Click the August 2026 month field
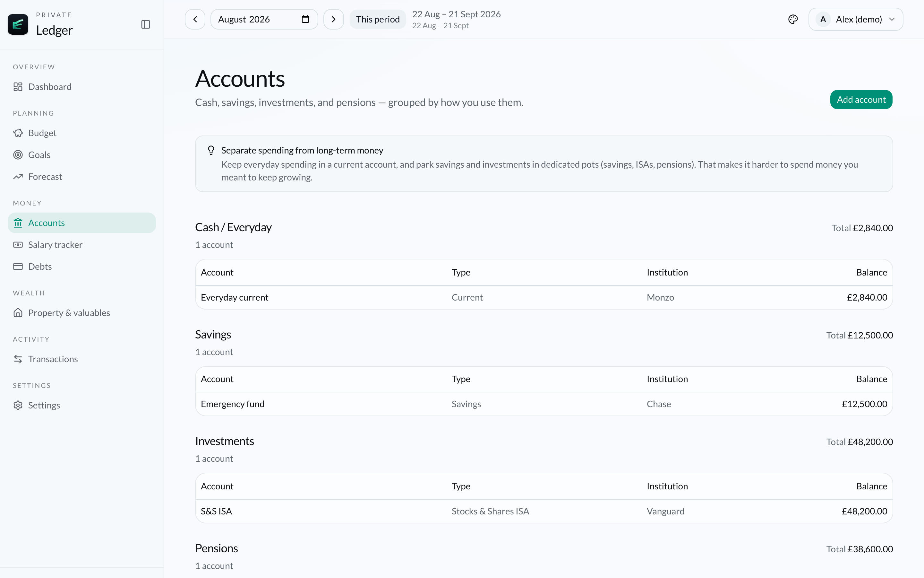Screen dimensions: 924x578 point(264,19)
